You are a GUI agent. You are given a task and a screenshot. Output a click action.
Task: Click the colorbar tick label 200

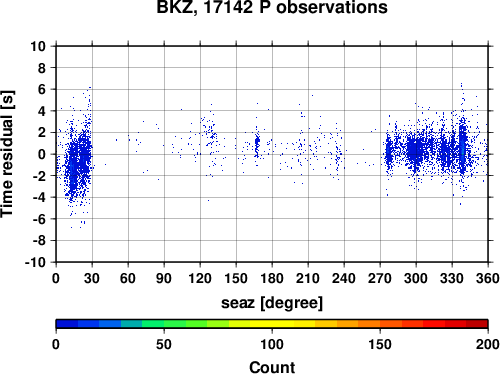487,344
